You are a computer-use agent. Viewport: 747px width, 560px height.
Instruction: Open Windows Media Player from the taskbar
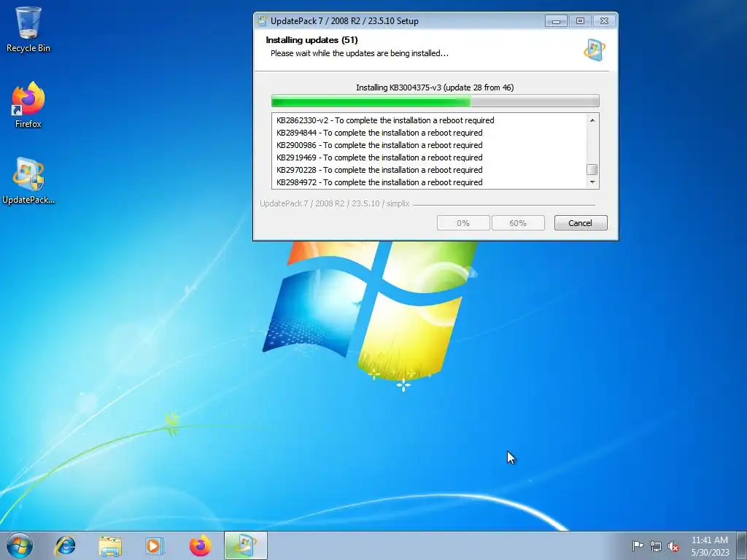point(155,545)
